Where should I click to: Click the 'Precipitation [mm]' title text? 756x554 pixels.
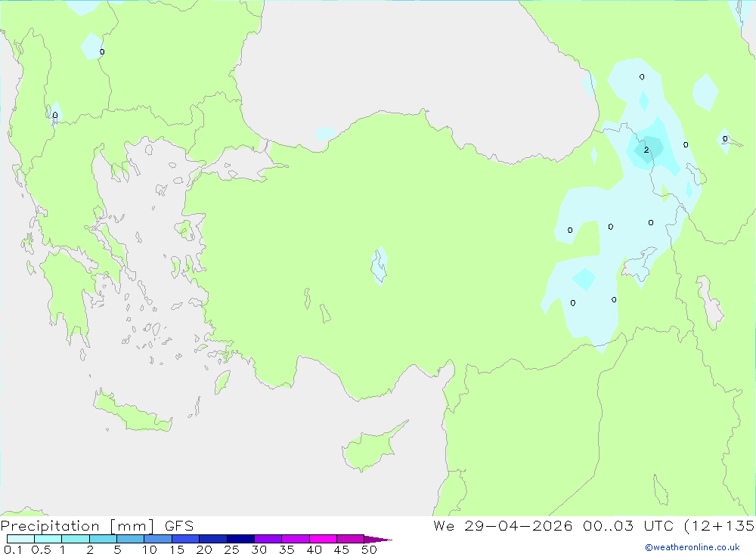77,525
